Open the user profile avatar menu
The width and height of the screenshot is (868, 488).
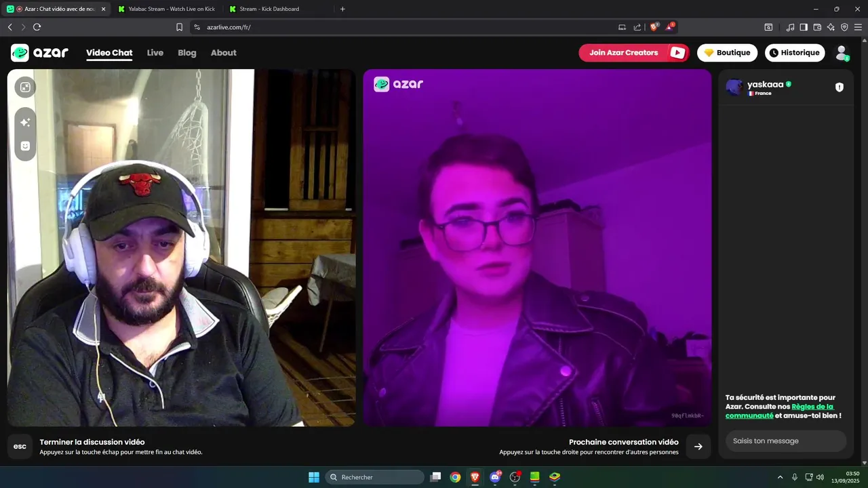coord(842,53)
